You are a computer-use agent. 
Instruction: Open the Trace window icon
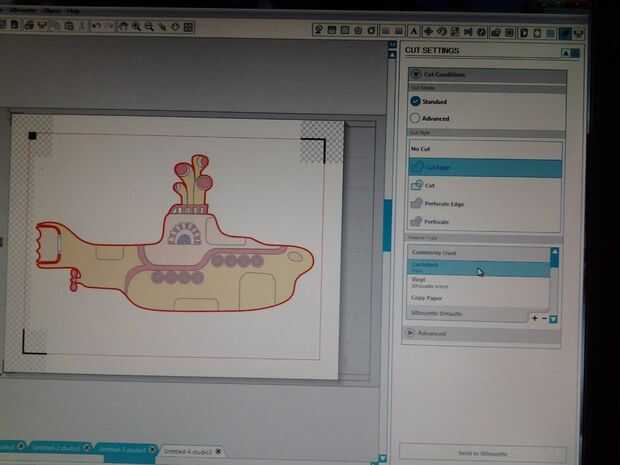tap(524, 33)
